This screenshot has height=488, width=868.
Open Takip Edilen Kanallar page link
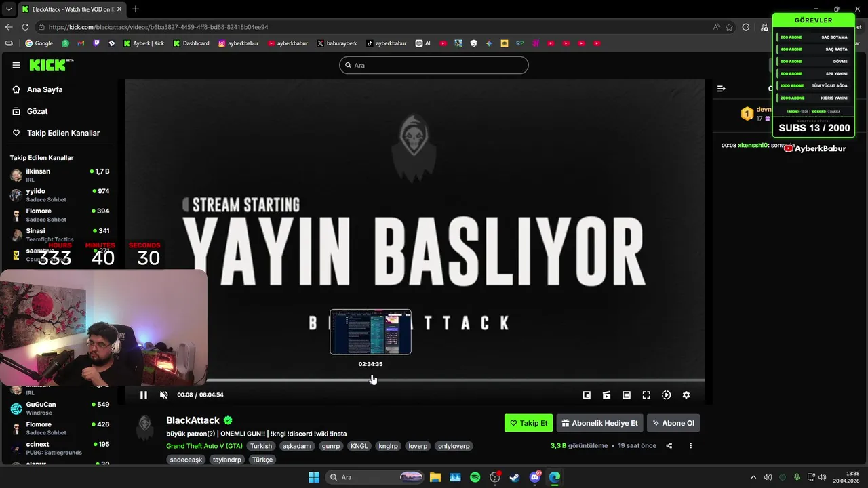[63, 133]
